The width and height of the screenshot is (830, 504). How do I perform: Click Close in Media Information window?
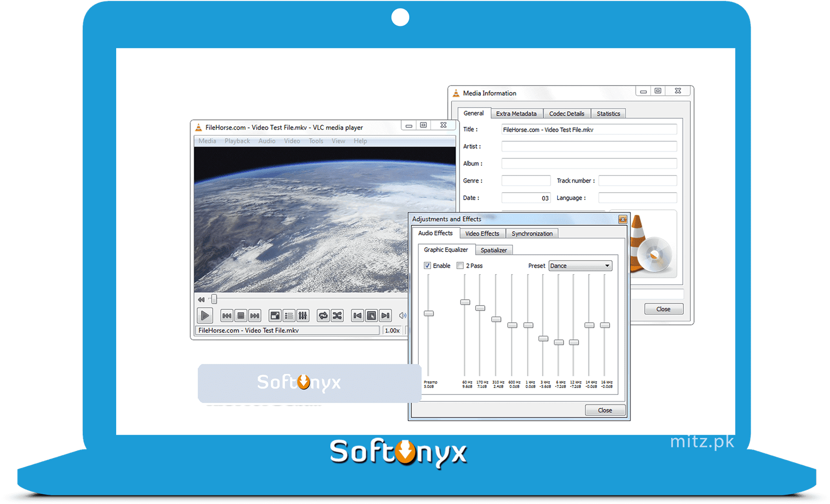[x=663, y=309]
